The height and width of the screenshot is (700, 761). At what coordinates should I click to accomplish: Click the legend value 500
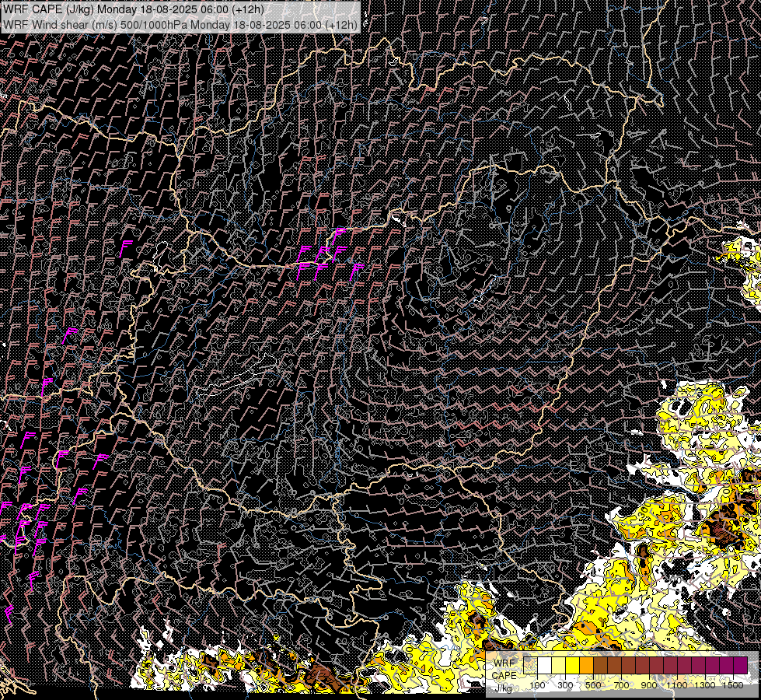pyautogui.click(x=593, y=685)
